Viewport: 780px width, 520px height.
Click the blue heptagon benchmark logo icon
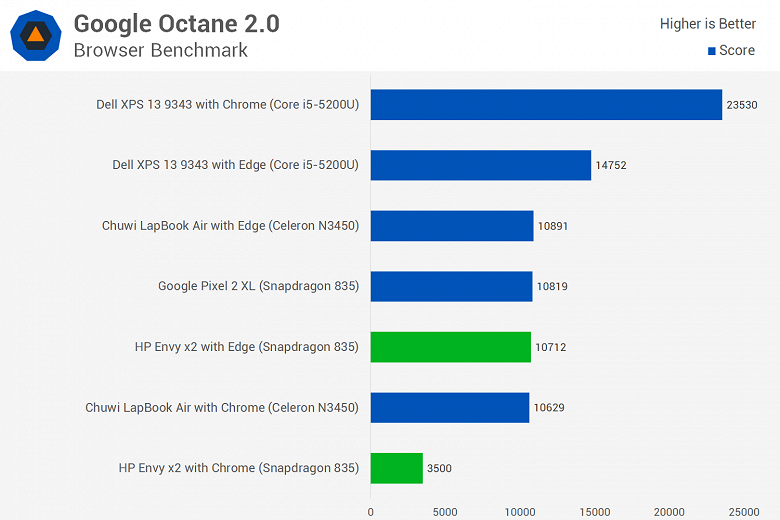36,35
